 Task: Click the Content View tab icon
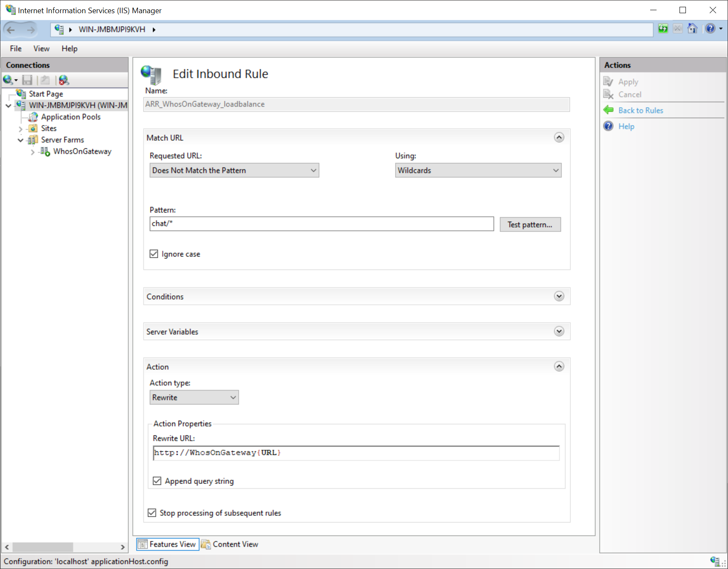tap(206, 544)
